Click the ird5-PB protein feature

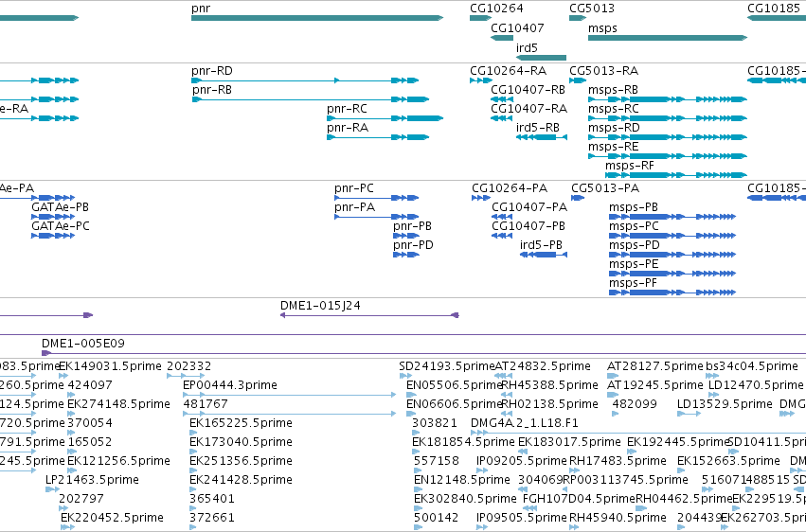544,255
